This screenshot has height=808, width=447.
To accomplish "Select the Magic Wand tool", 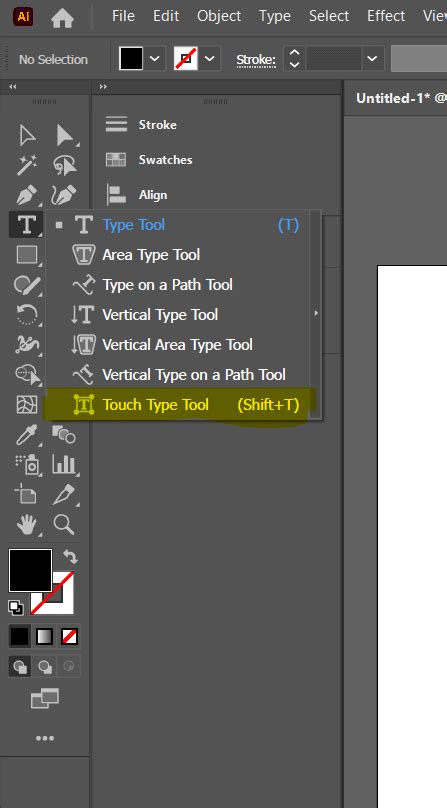I will [26, 165].
